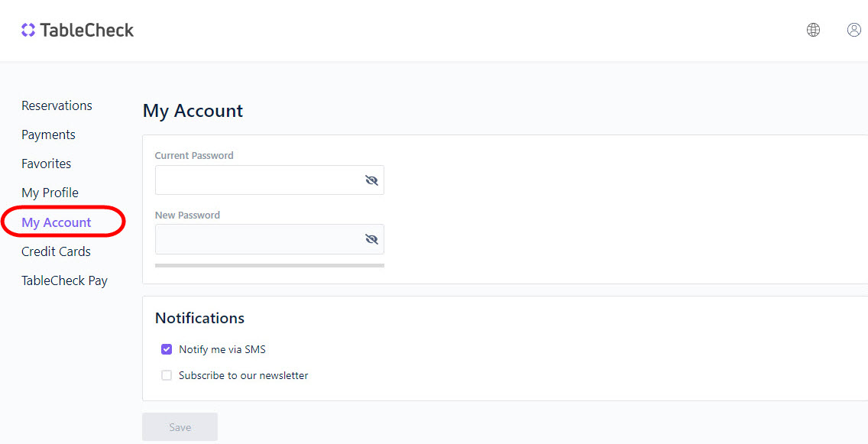Click the Subscribe to our newsletter label
The width and height of the screenshot is (868, 444).
click(244, 375)
